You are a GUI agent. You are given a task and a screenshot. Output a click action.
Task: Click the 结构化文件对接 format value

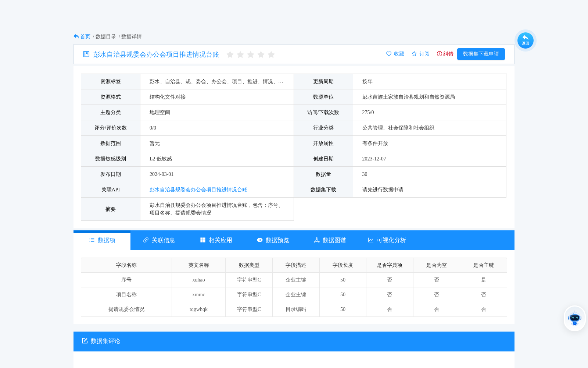[x=168, y=97]
